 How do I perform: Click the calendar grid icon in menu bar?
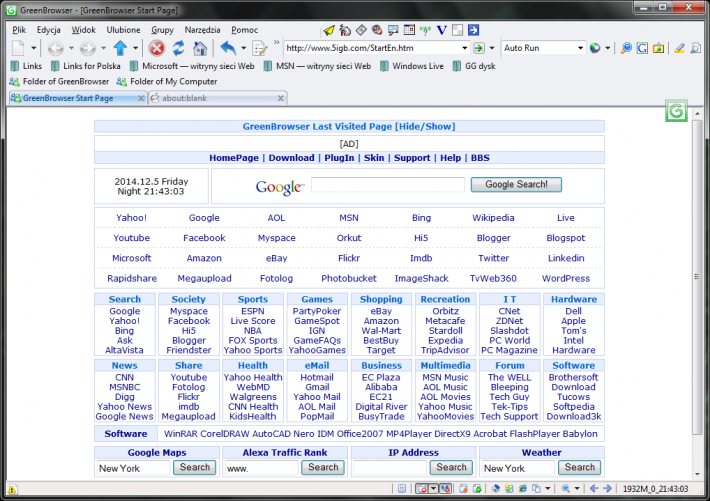coord(409,30)
